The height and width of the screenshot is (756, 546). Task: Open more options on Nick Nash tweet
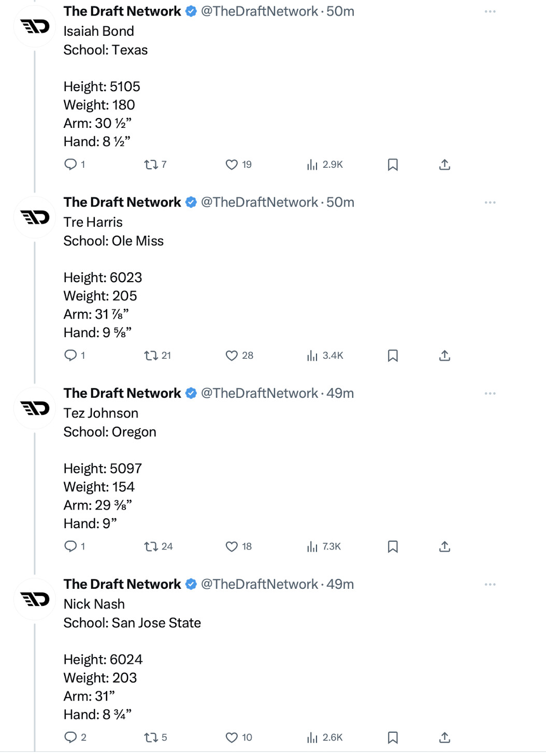(490, 585)
